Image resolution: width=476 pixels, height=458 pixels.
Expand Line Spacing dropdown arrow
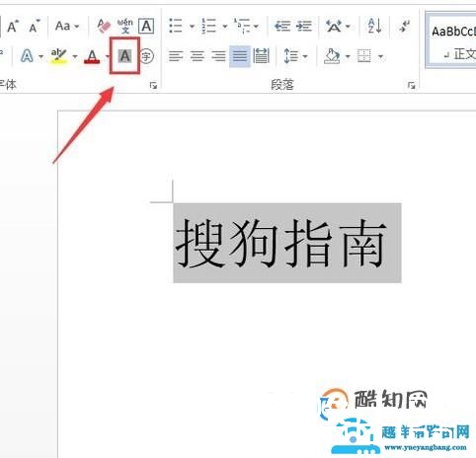click(305, 56)
